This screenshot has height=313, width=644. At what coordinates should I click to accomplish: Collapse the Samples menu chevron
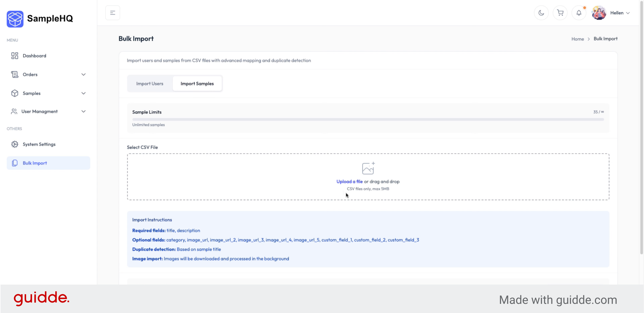(83, 93)
